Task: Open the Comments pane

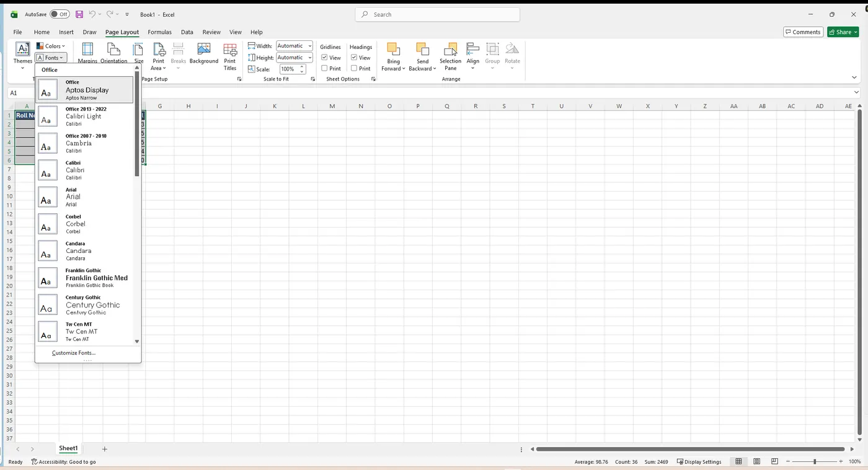Action: [x=803, y=32]
